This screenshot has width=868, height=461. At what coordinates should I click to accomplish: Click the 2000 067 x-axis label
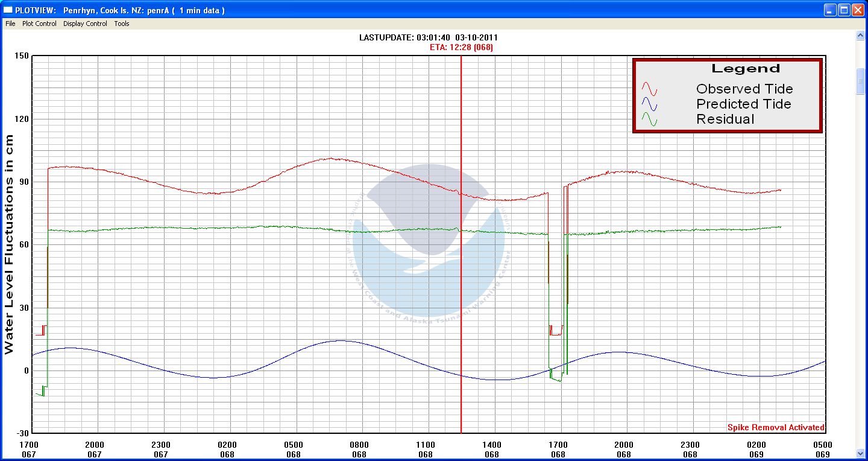(x=95, y=450)
